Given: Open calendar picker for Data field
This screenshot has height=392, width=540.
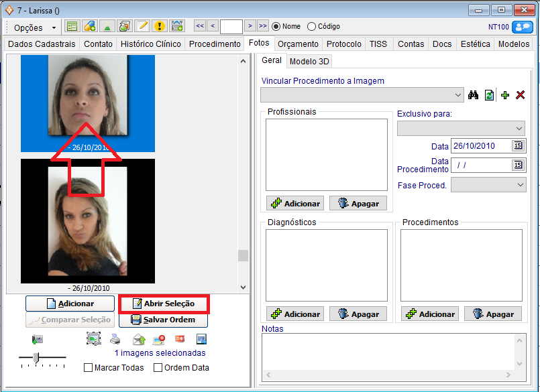Looking at the screenshot, I should point(518,145).
